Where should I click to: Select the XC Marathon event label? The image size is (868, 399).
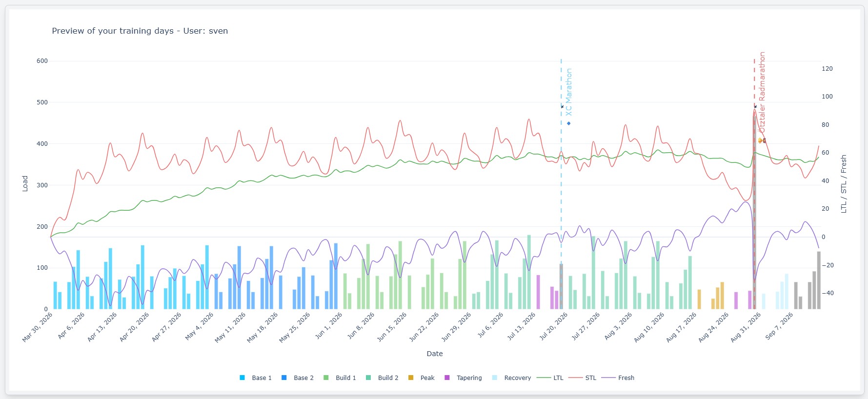point(568,92)
